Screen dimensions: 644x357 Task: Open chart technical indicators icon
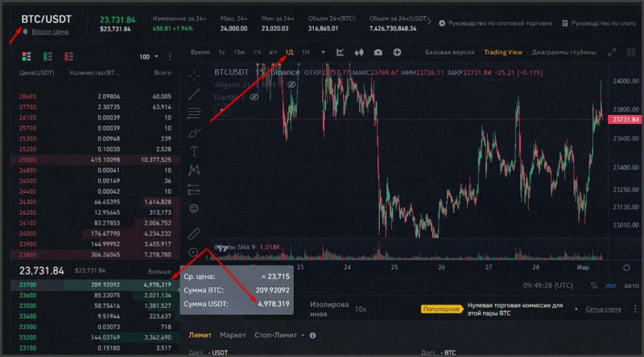(x=340, y=52)
